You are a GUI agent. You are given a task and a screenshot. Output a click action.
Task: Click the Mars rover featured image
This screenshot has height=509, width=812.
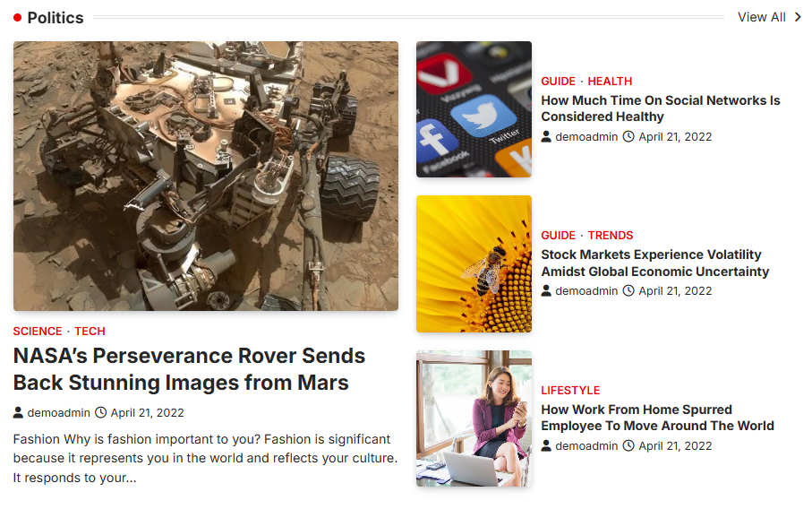click(206, 177)
